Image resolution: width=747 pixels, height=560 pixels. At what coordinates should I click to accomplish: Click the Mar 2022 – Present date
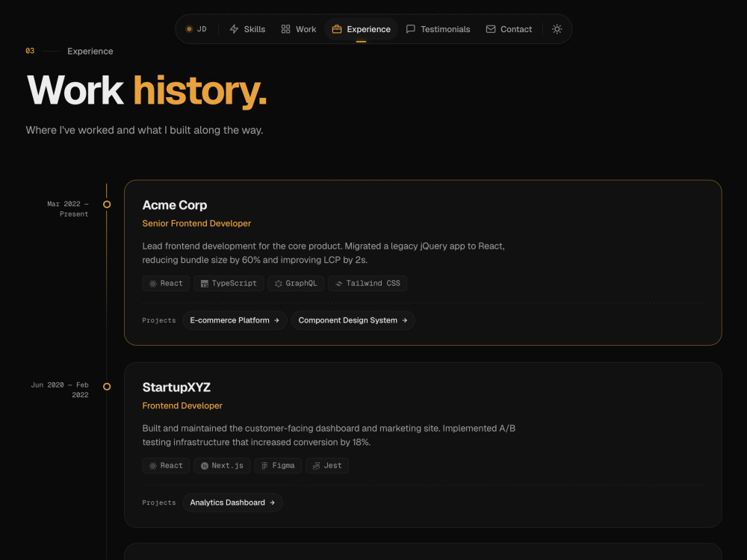[x=68, y=209]
